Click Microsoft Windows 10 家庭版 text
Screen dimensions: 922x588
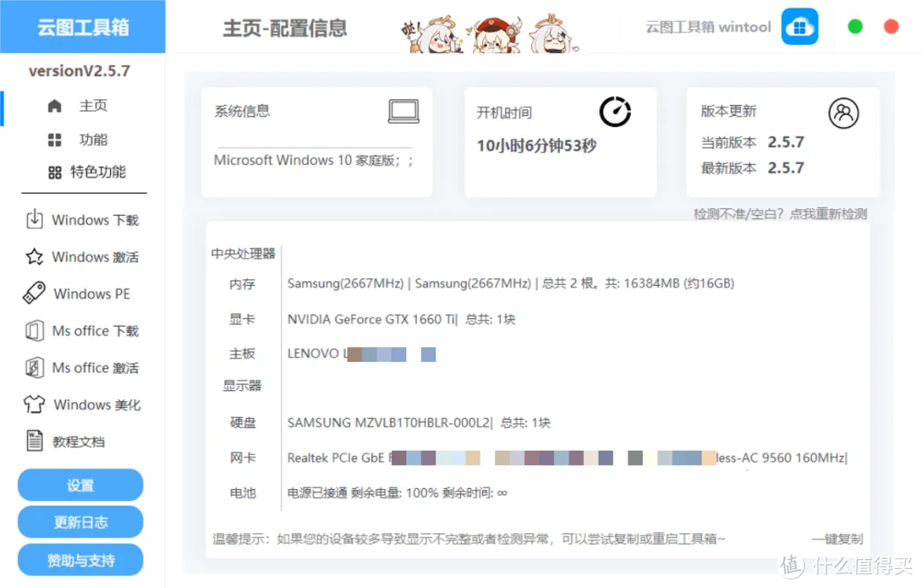(313, 160)
